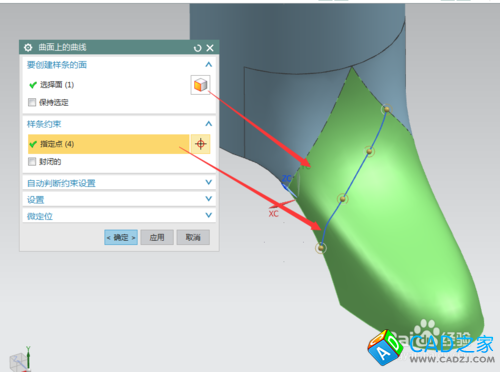The width and height of the screenshot is (500, 372).
Task: Click the reset dialog circular arrow icon
Action: pos(198,48)
